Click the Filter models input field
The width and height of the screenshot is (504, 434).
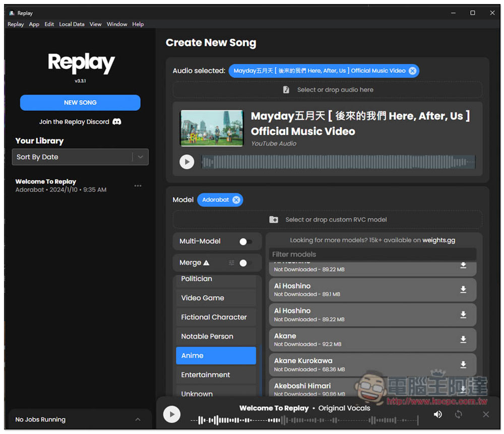(x=372, y=254)
